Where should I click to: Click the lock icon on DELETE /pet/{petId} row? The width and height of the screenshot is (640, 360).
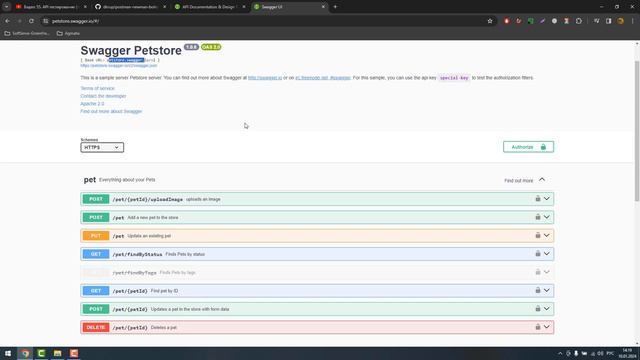538,327
